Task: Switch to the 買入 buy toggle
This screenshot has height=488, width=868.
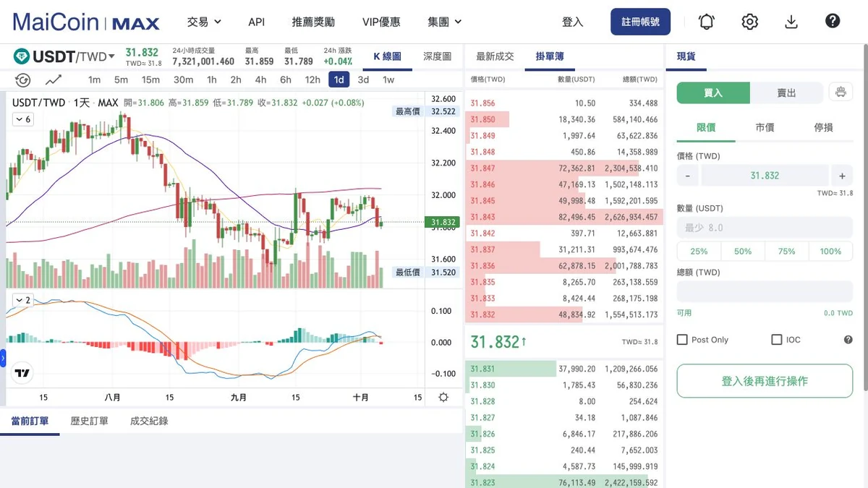Action: (713, 93)
